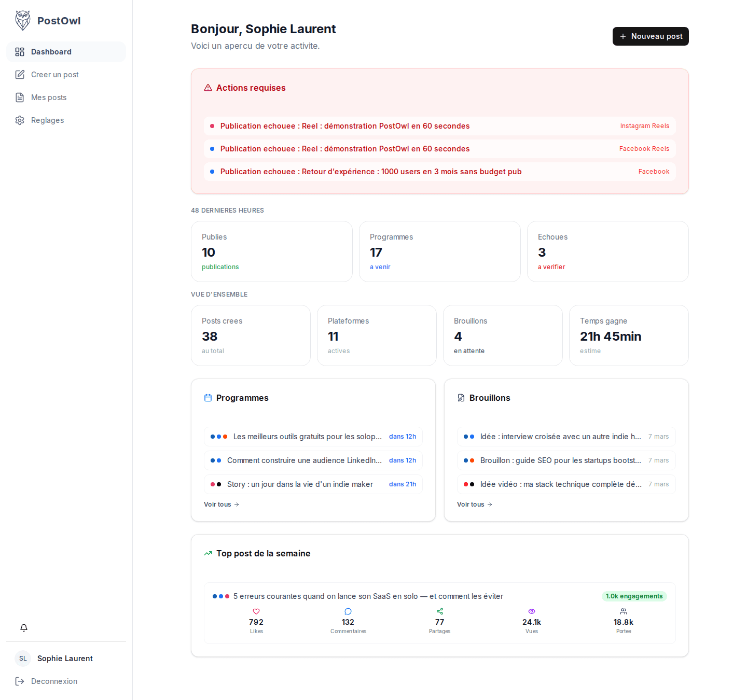Click Voir tous under Brouillons
Image resolution: width=747 pixels, height=700 pixels.
click(x=475, y=505)
